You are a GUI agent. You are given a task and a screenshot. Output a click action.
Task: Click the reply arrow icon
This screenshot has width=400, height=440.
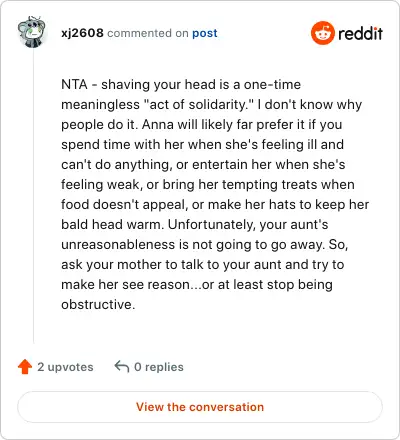pos(122,367)
